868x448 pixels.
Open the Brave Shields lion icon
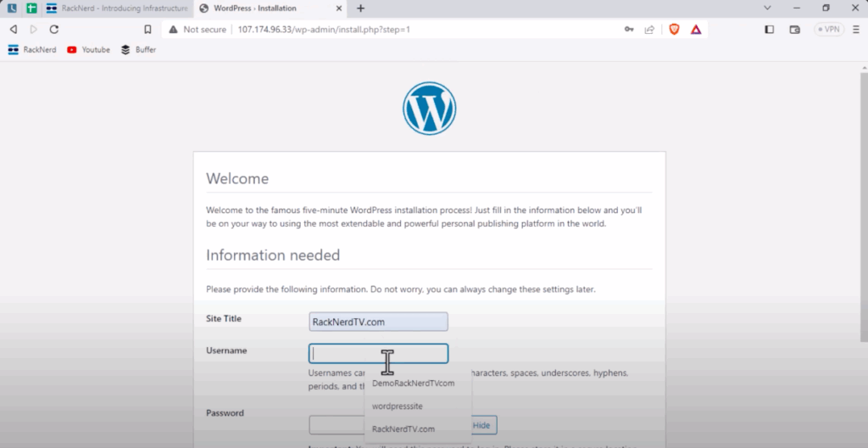674,29
